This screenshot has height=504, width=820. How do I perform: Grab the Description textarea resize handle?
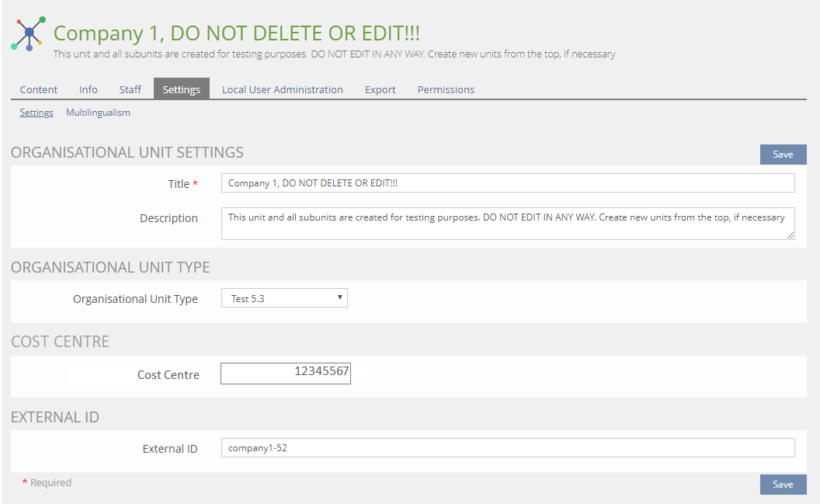(790, 235)
